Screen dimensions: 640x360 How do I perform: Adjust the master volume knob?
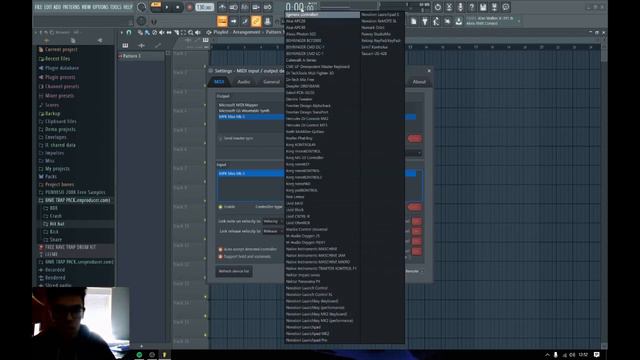coord(141,7)
